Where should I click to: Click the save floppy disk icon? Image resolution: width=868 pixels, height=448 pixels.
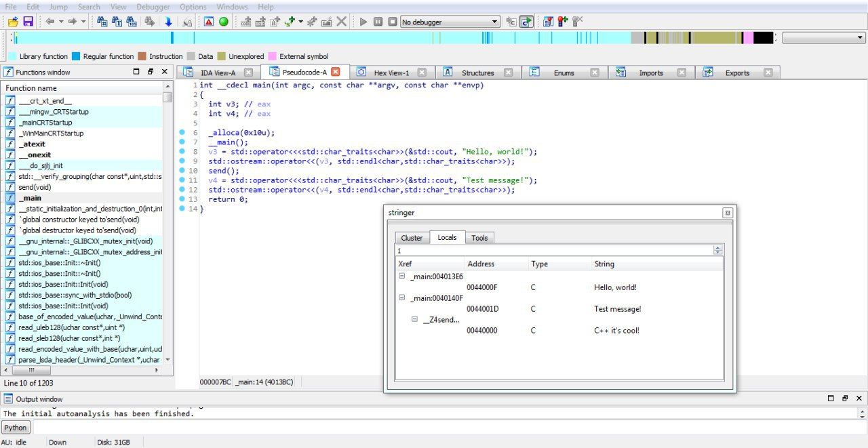(28, 22)
